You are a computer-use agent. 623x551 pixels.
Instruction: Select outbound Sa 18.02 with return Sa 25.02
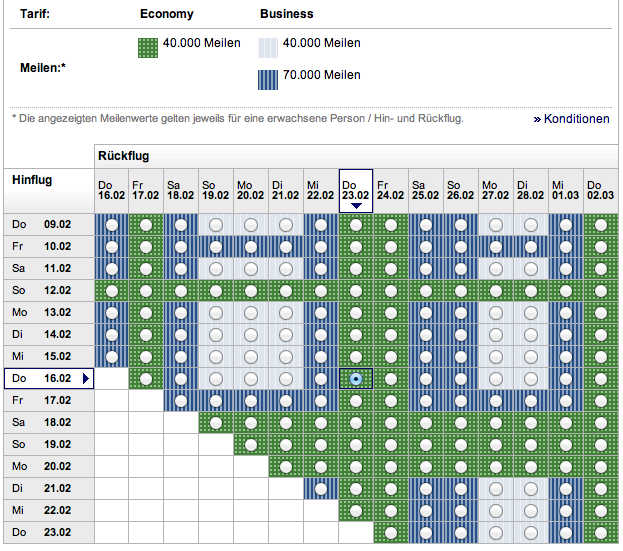pos(426,423)
